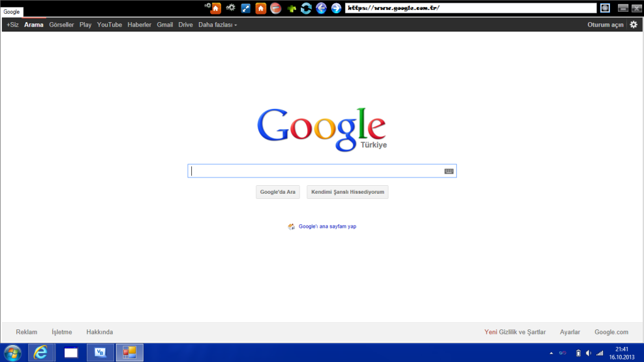The width and height of the screenshot is (644, 362).
Task: Click the green plus icon
Action: click(x=292, y=8)
